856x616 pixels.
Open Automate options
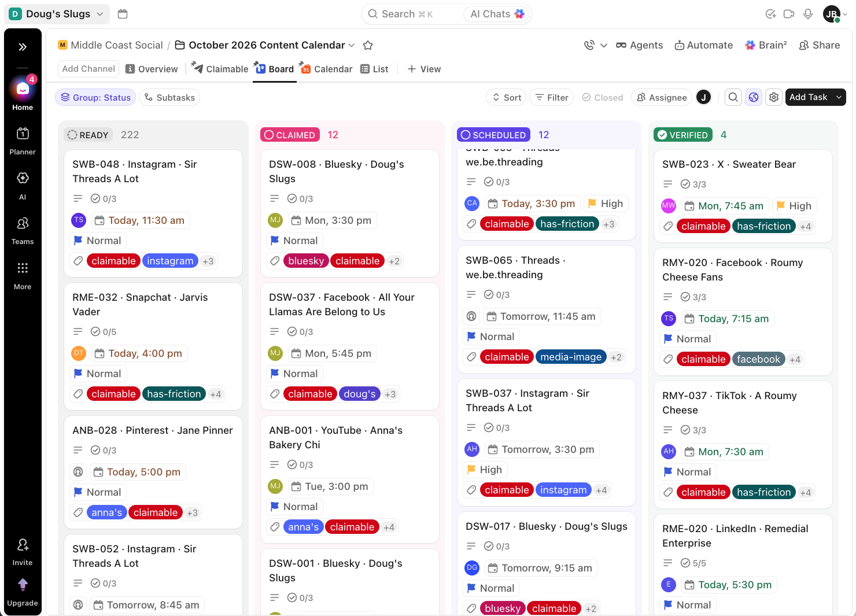(704, 45)
